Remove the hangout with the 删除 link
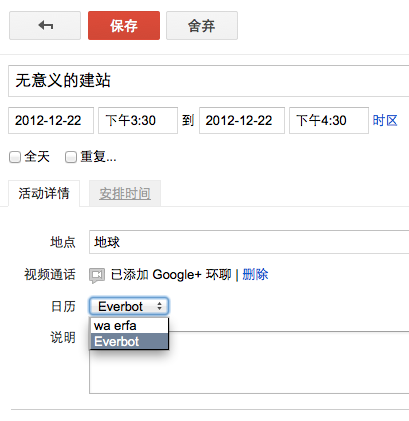 [255, 275]
